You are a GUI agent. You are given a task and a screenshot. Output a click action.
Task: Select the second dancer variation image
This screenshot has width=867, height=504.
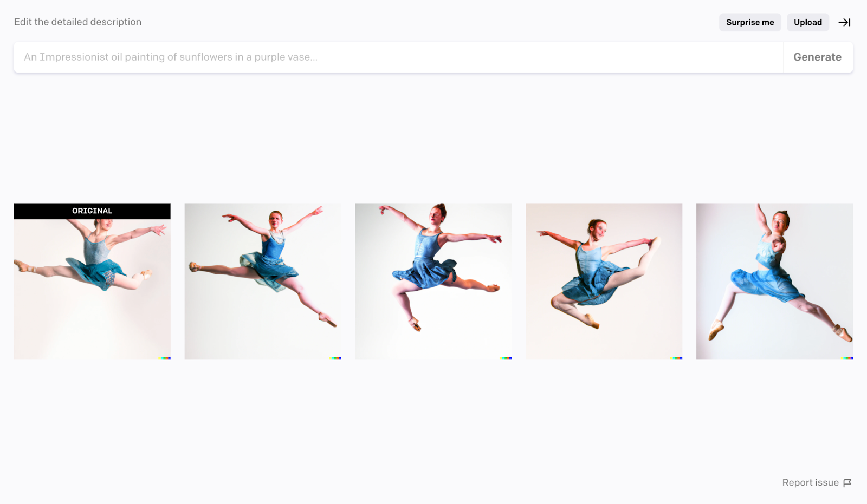click(263, 282)
